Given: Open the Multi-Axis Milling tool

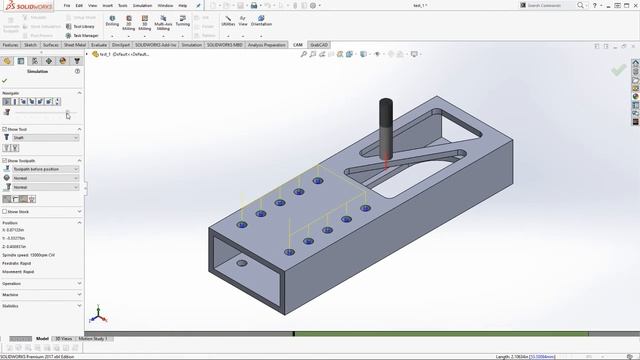Looking at the screenshot, I should click(163, 22).
